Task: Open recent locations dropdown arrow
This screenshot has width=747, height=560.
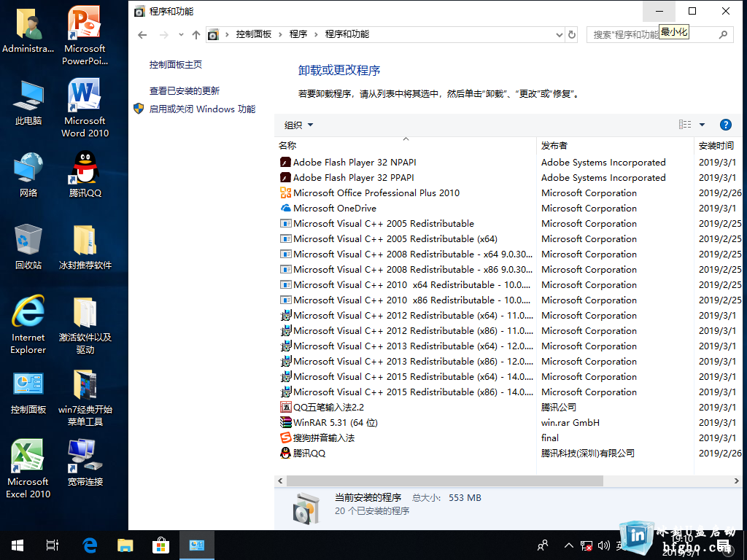Action: [x=181, y=35]
